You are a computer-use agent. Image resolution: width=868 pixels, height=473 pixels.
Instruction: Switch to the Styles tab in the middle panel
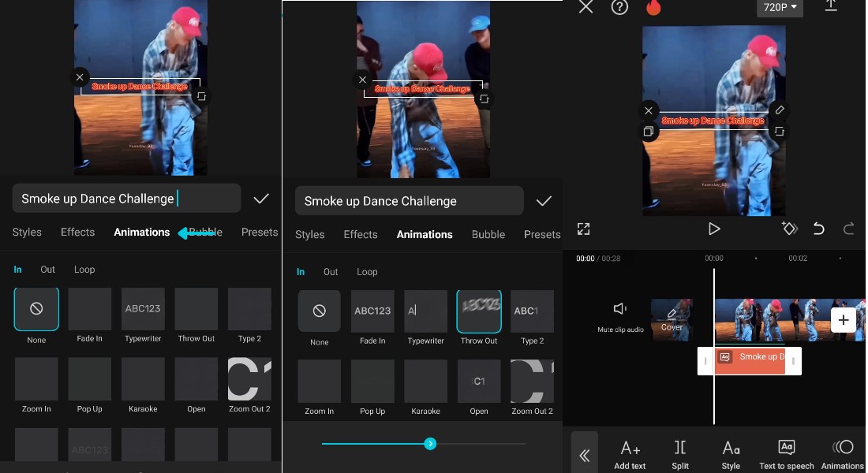coord(309,234)
